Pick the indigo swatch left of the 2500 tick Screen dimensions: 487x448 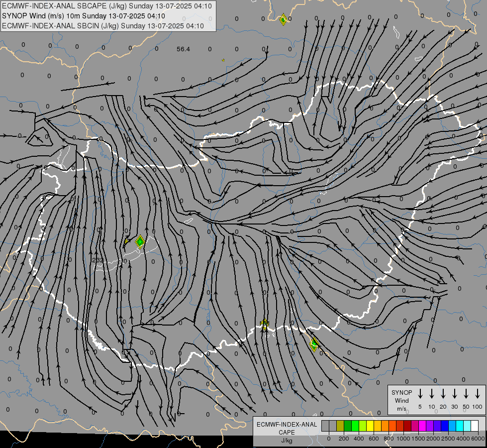click(437, 426)
